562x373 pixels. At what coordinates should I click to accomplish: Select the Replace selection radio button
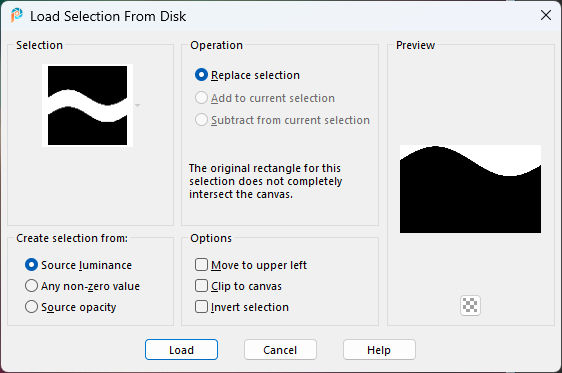201,75
